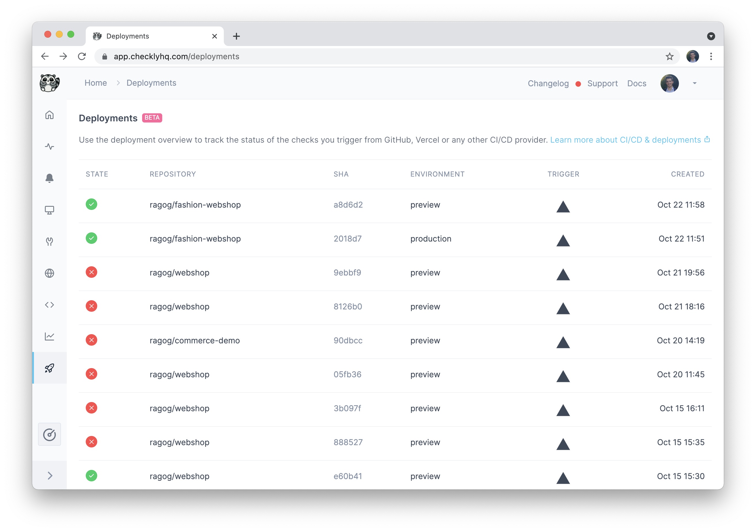
Task: Expand the trigger arrow on commit a8d6d2 row
Action: tap(563, 207)
